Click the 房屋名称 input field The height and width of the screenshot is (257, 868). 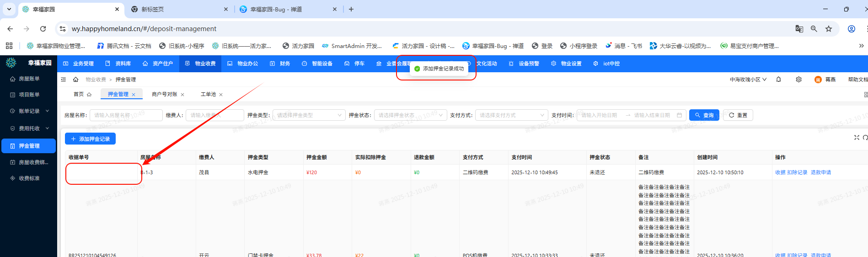tap(126, 115)
